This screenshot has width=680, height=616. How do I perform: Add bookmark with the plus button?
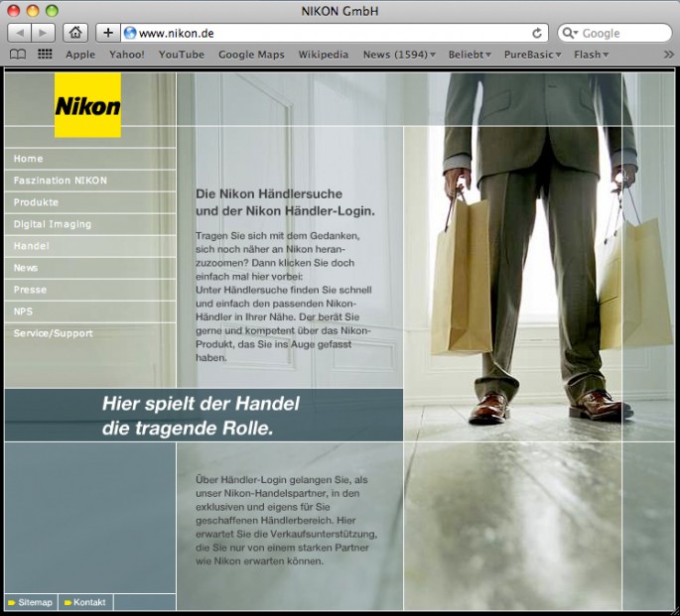(x=108, y=33)
